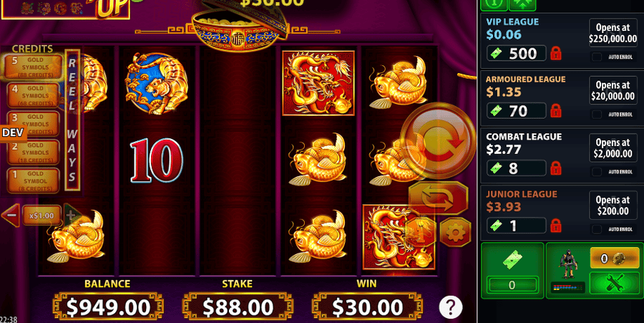The width and height of the screenshot is (644, 323).
Task: Click Junior League Opens at $200.00 button
Action: (613, 206)
